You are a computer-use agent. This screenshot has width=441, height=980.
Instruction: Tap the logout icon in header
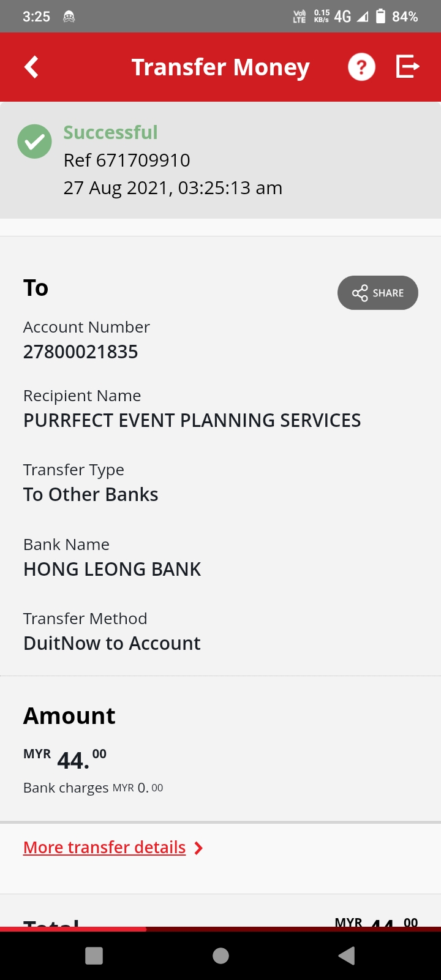[x=408, y=66]
